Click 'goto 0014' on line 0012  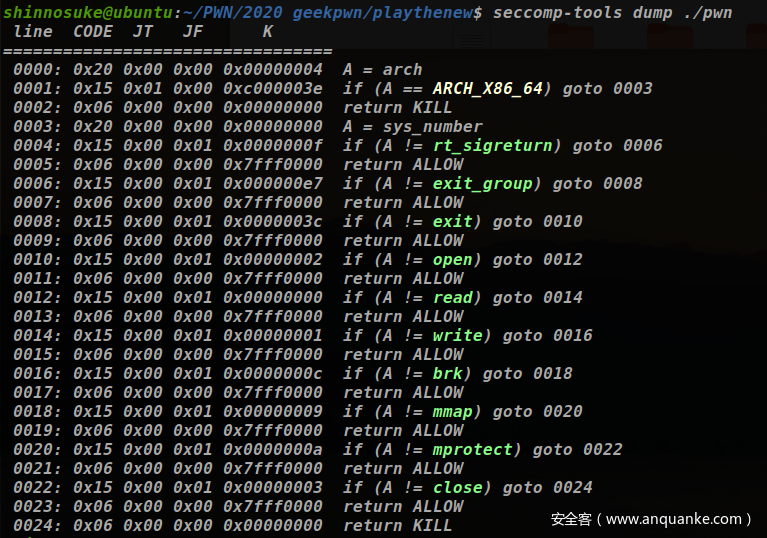coord(537,298)
